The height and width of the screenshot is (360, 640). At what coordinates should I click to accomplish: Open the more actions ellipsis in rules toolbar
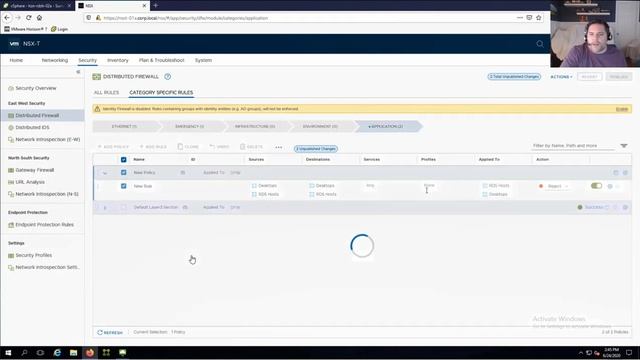coord(278,147)
